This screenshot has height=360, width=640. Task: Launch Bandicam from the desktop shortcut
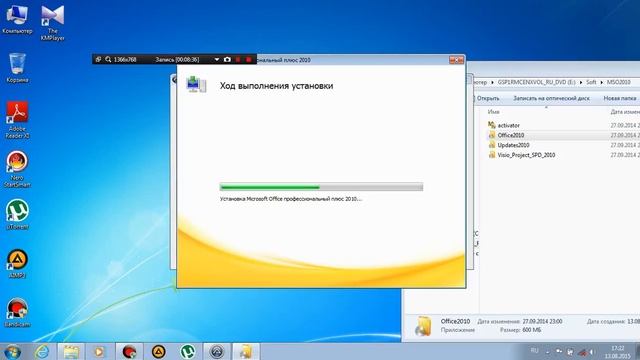[x=17, y=313]
